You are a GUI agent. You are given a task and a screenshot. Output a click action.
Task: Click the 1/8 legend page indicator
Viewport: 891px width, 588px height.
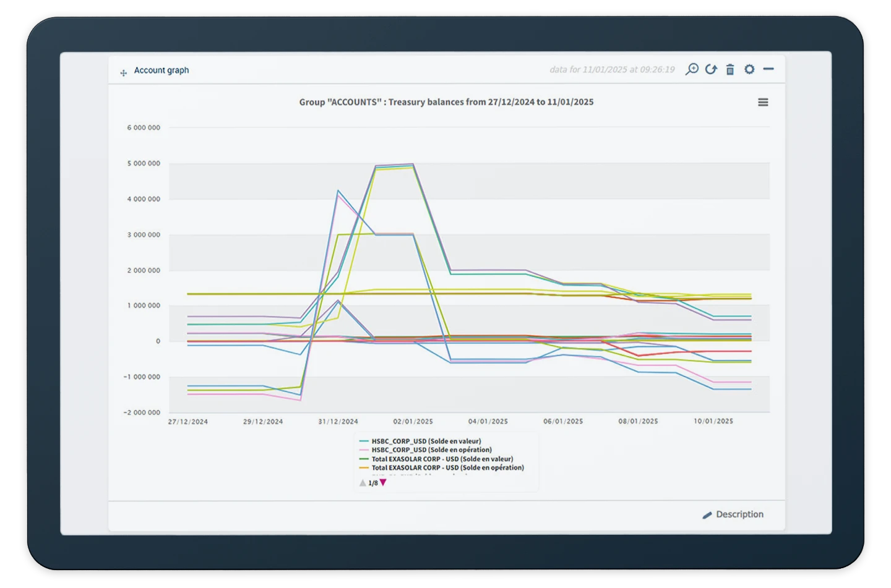(372, 484)
